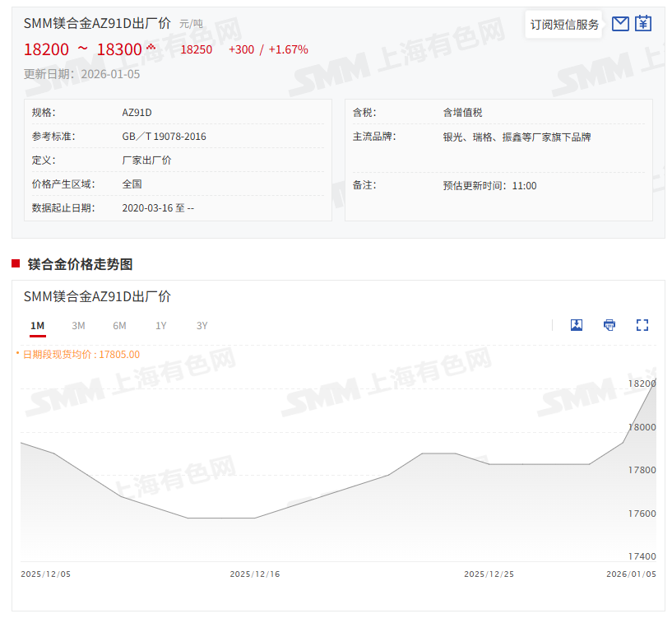
Task: Switch to the 1Y chart view
Action: pos(161,326)
